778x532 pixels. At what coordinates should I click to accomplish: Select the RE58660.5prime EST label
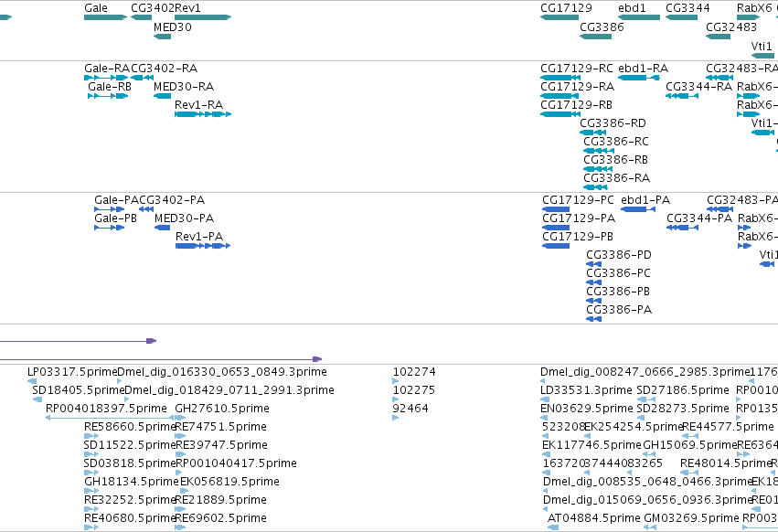(x=130, y=427)
